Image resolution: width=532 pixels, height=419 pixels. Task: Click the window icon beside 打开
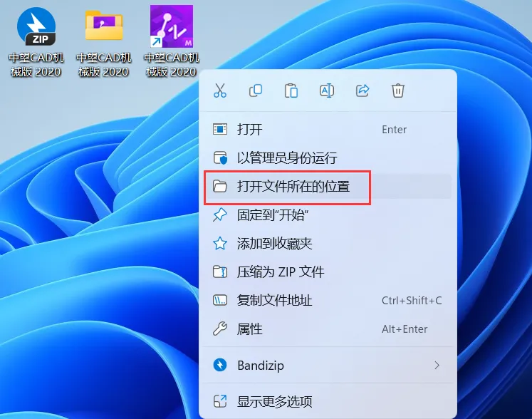point(220,130)
